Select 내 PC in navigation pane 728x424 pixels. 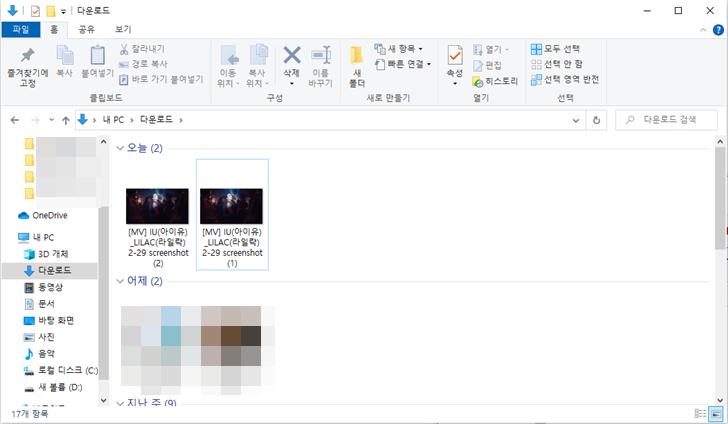(x=36, y=237)
